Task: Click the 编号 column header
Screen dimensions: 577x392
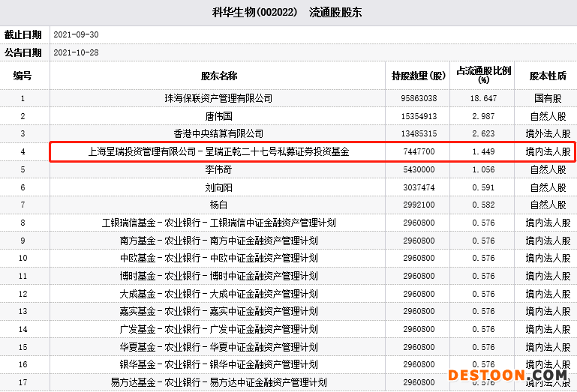Action: pyautogui.click(x=23, y=76)
